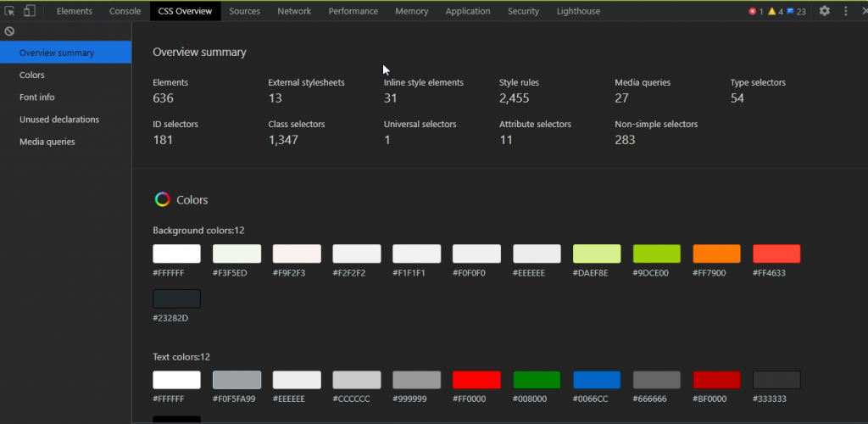Click text color swatch #F0F5FA99
Viewport: 868px width, 424px height.
236,380
